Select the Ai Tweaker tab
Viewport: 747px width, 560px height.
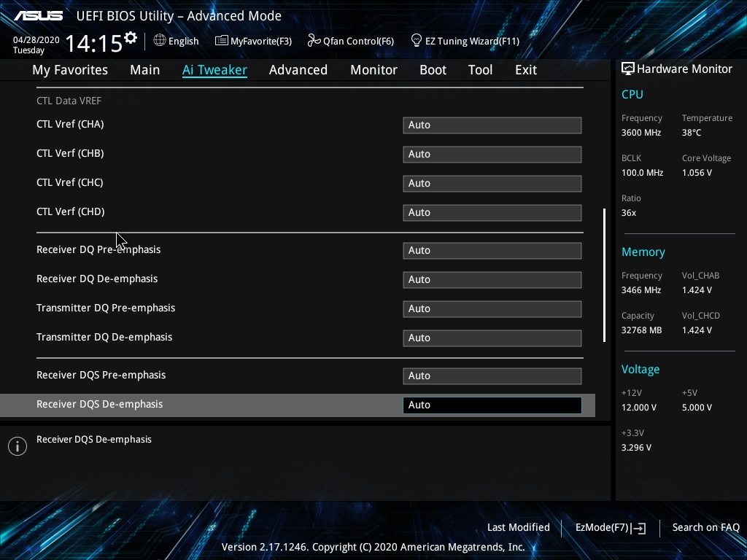tap(214, 70)
